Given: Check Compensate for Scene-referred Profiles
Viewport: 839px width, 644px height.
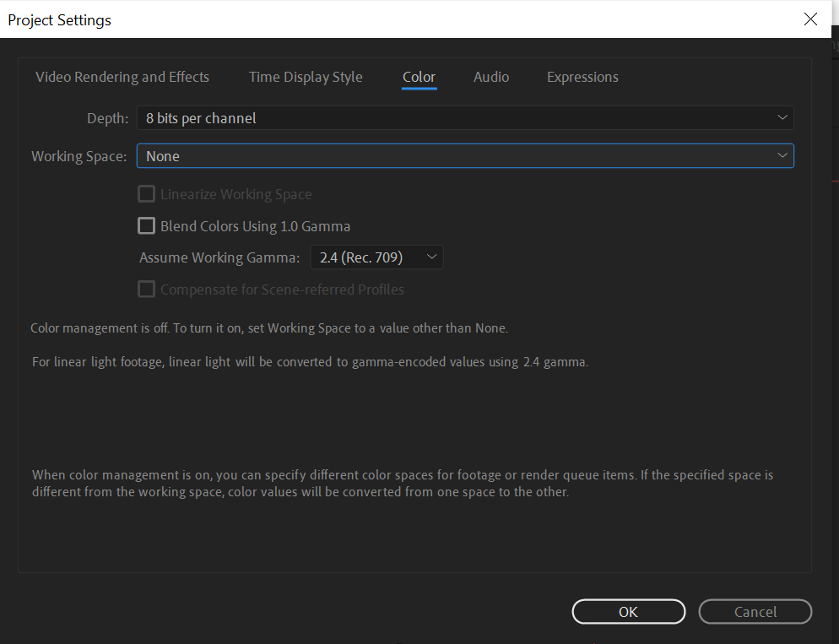Looking at the screenshot, I should tap(146, 289).
